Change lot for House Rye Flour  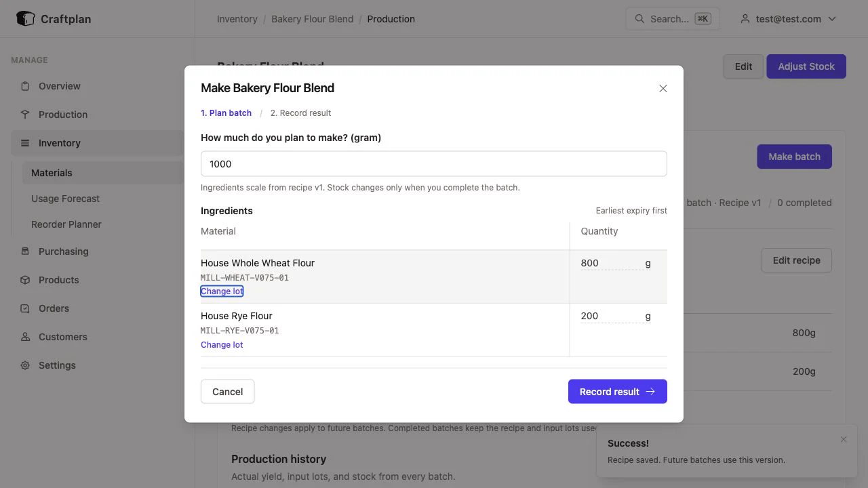tap(222, 345)
